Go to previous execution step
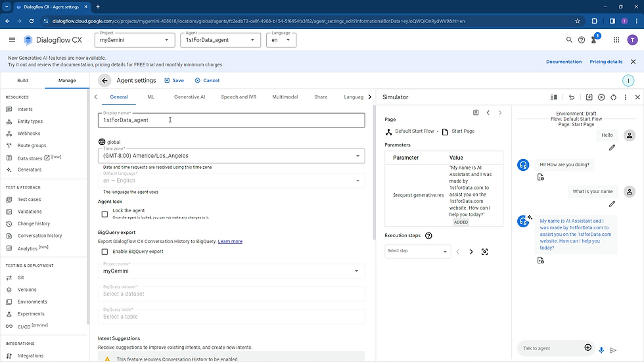 458,252
